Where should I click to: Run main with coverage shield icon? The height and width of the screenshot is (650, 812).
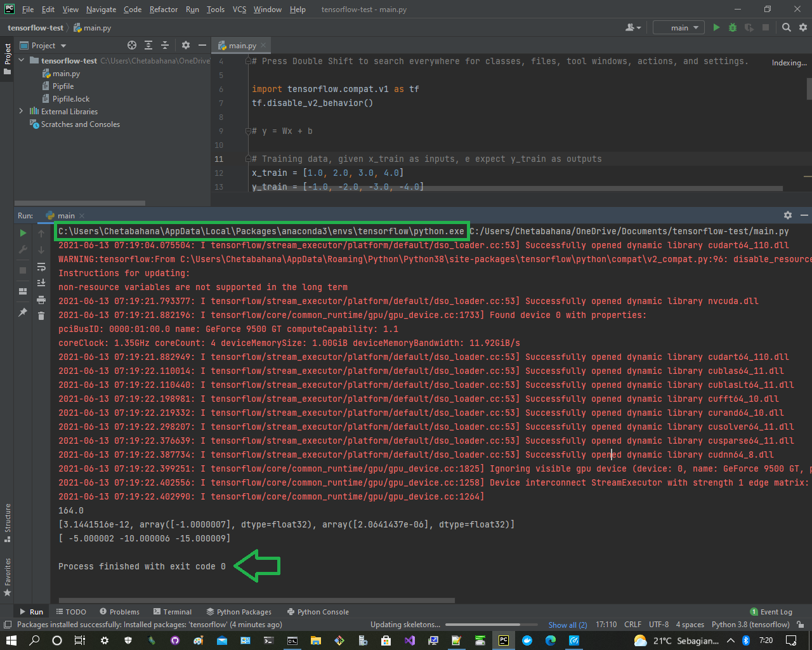click(x=749, y=27)
